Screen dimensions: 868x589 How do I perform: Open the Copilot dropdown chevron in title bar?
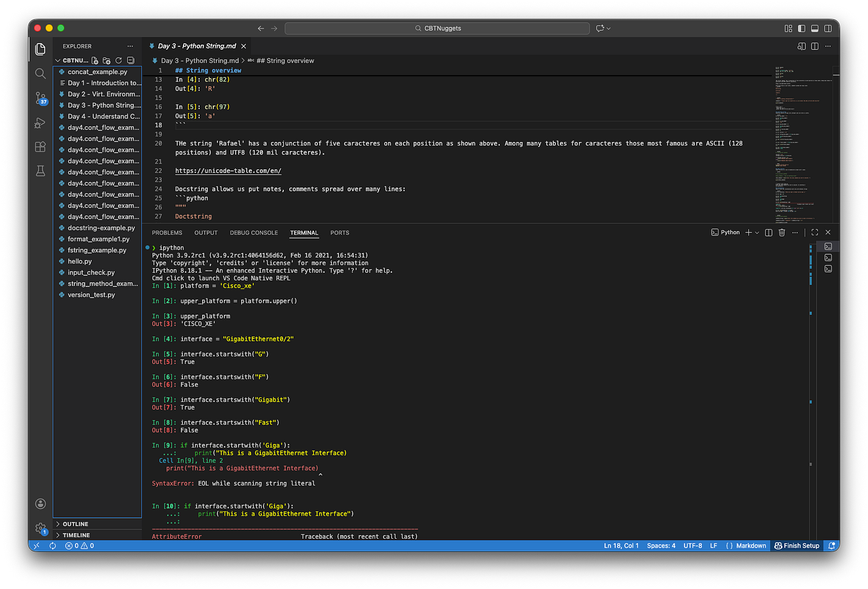point(609,29)
